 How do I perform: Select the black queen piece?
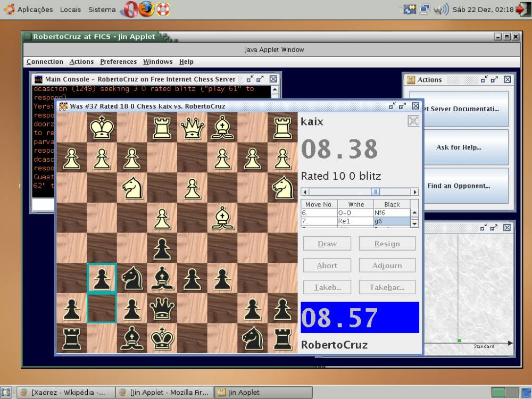(x=162, y=309)
